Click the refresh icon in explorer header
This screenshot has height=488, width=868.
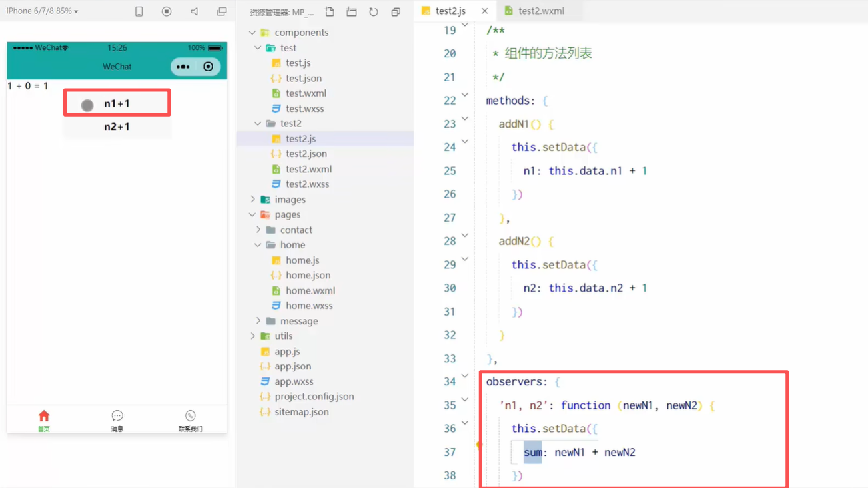(374, 11)
